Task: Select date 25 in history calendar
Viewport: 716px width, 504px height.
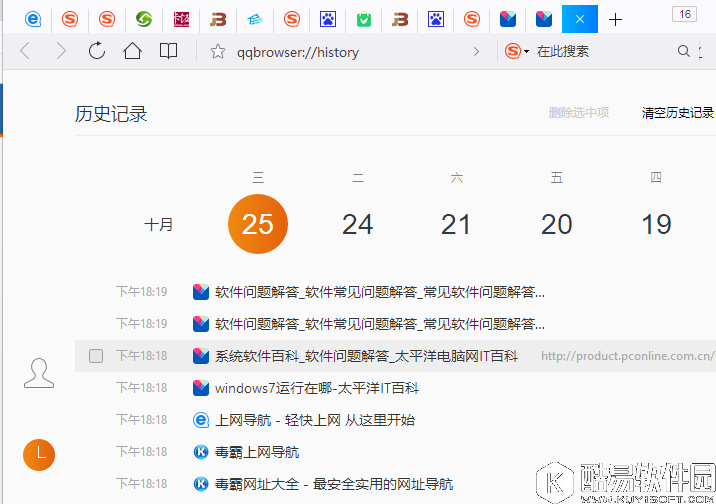Action: (x=258, y=224)
